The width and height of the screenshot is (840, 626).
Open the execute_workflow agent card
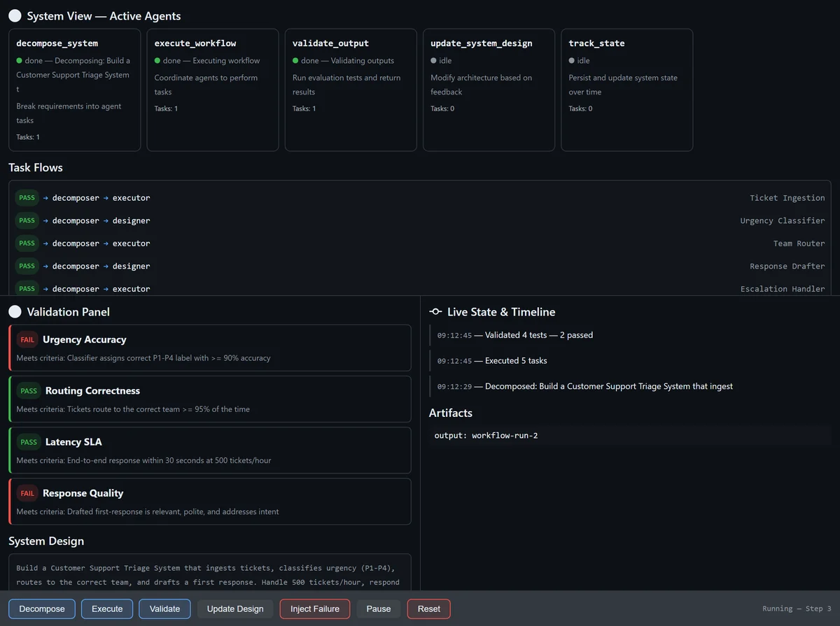[x=213, y=90]
